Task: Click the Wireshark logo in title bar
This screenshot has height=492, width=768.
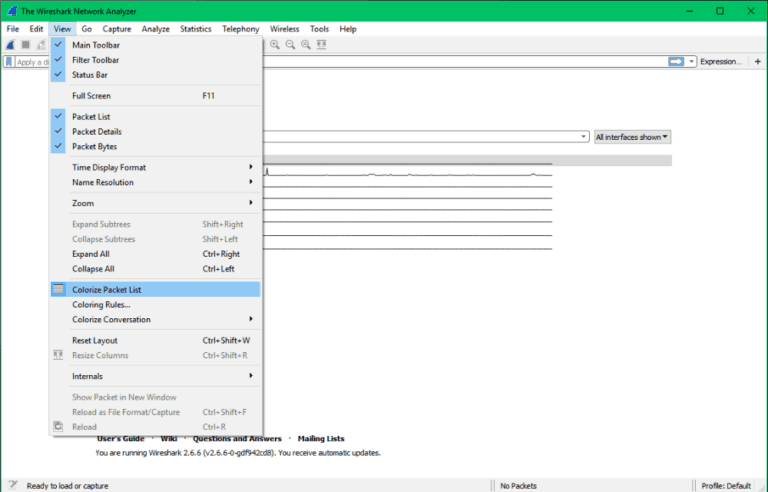Action: (12, 11)
